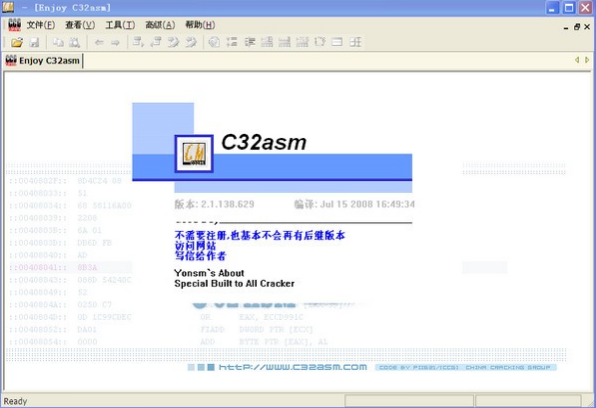The height and width of the screenshot is (408, 596).
Task: Open the http://www.c32asm.com link
Action: (x=293, y=367)
